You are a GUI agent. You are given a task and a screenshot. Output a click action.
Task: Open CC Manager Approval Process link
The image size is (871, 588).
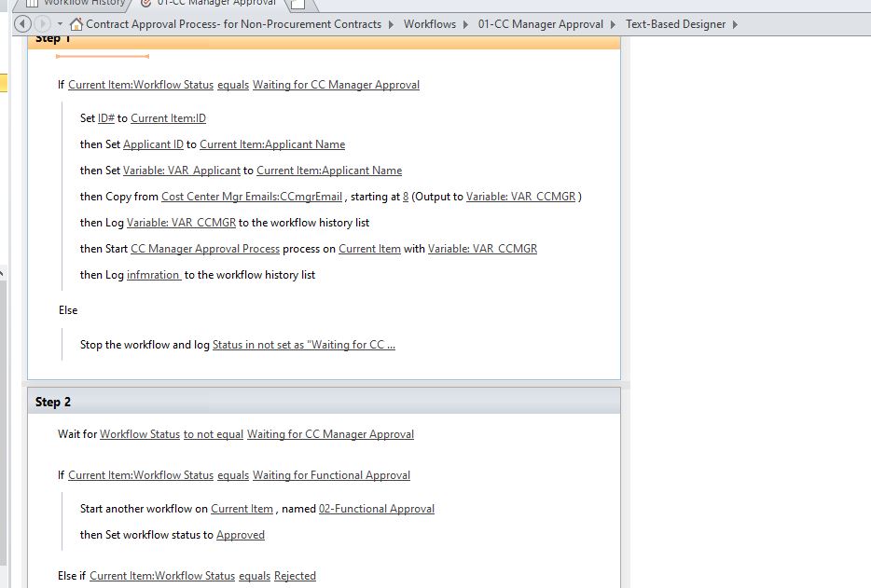point(205,249)
